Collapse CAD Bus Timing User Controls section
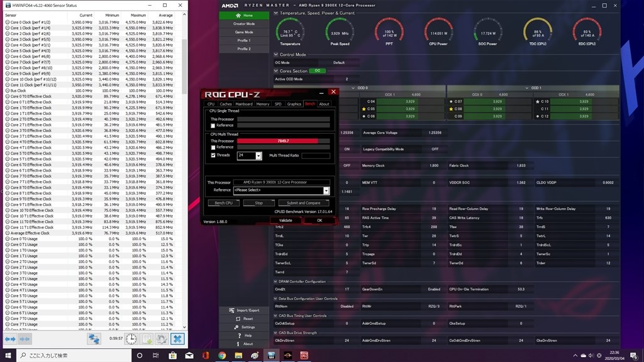Image resolution: width=644 pixels, height=362 pixels. click(275, 315)
